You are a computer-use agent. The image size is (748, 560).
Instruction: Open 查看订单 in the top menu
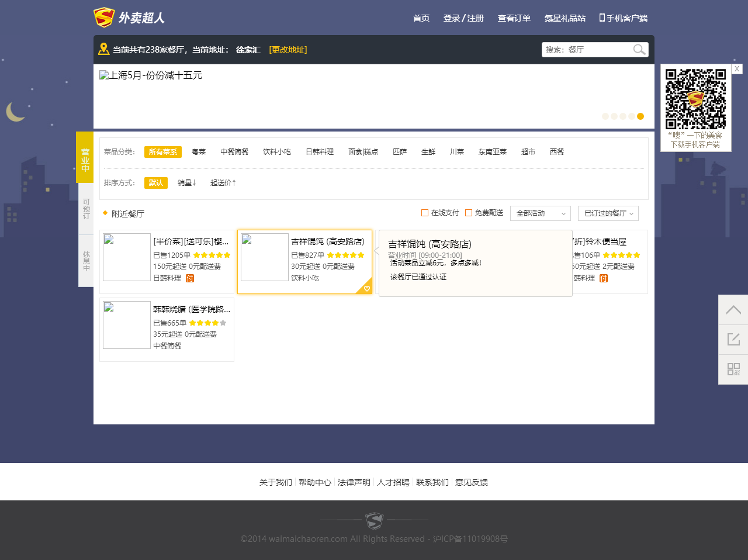point(514,18)
